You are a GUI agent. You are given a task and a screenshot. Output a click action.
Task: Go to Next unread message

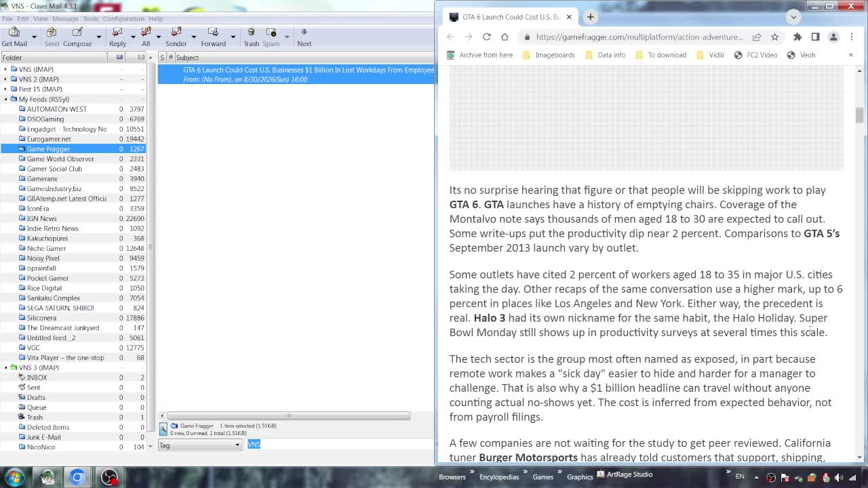pos(304,37)
